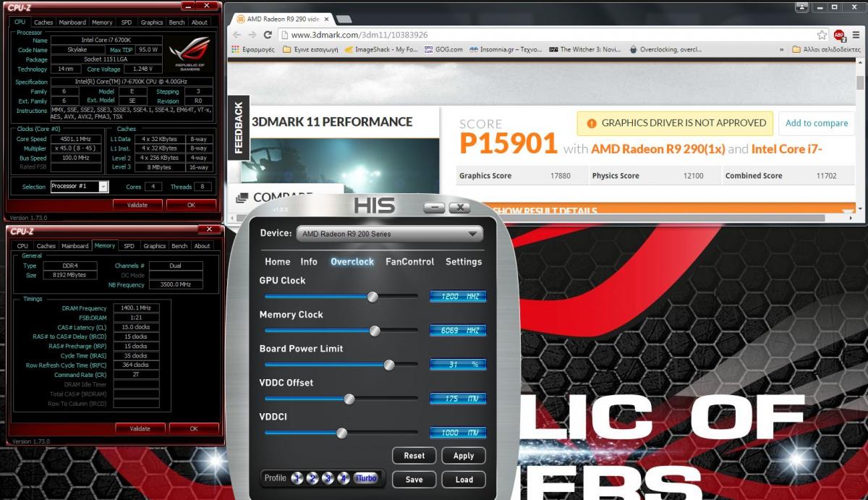This screenshot has height=500, width=868.
Task: Click the GPU Clock slider handle
Action: pyautogui.click(x=373, y=297)
